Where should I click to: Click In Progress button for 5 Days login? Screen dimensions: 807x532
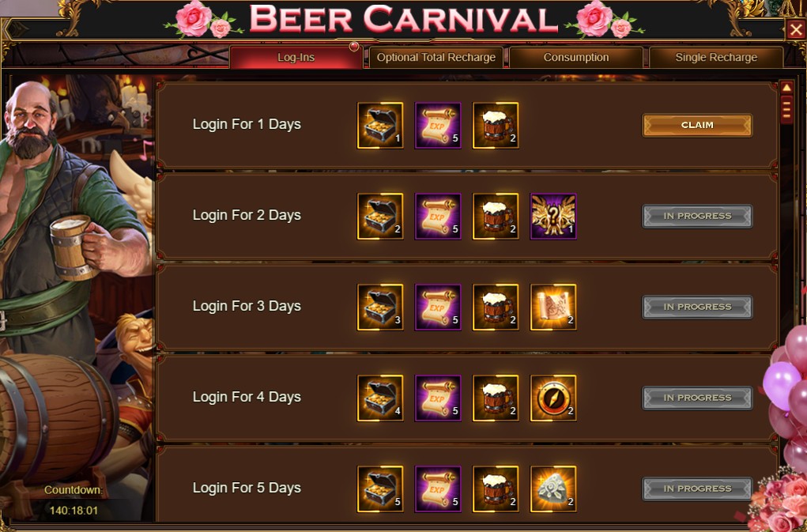(697, 489)
